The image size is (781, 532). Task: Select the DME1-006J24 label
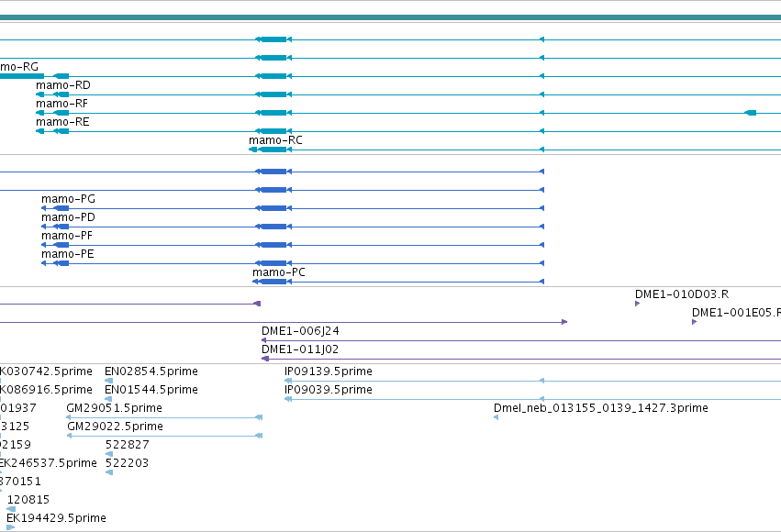pos(300,331)
